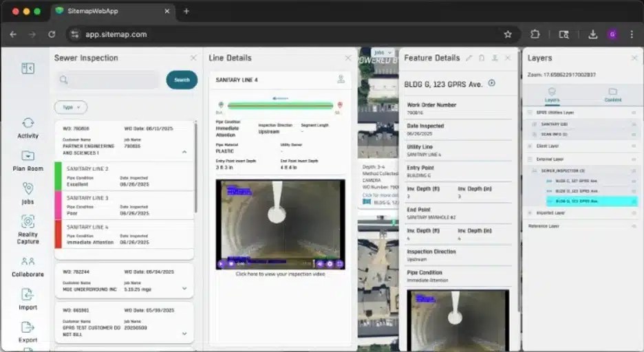
Task: Select SANITARY LINE 2 inspection row
Action: tap(124, 177)
